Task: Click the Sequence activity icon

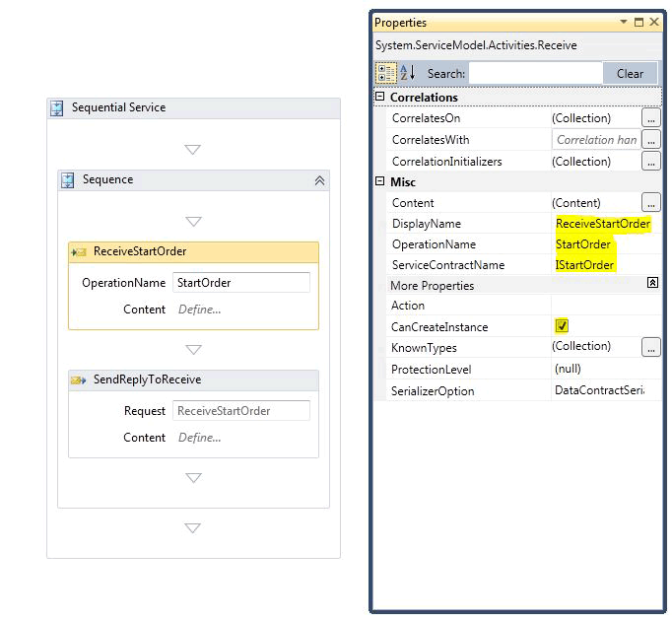Action: click(67, 180)
